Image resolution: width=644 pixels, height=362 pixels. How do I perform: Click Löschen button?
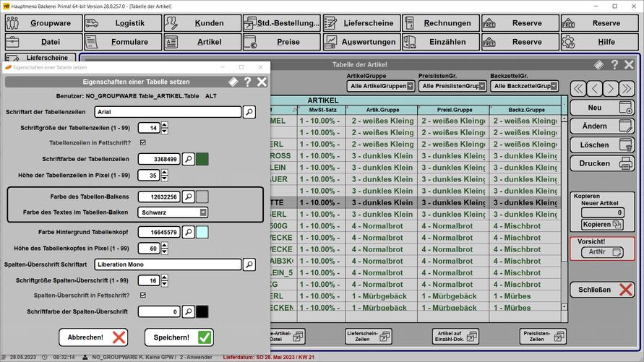602,145
